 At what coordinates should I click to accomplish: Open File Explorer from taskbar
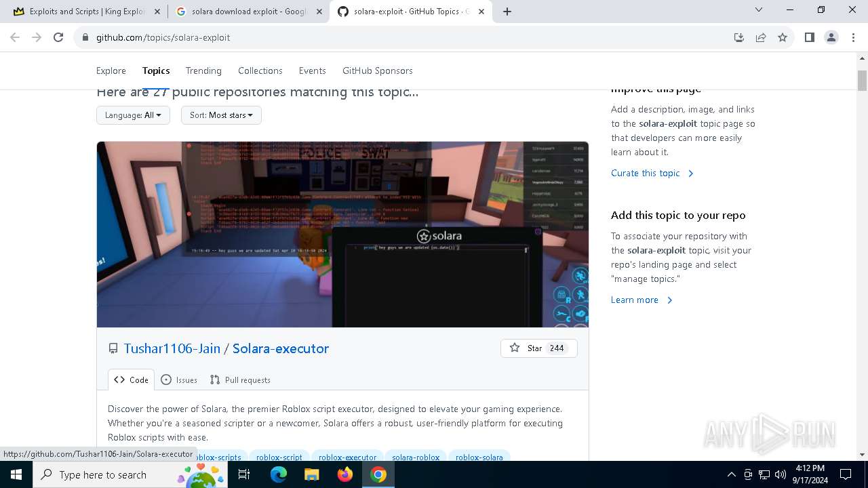311,474
